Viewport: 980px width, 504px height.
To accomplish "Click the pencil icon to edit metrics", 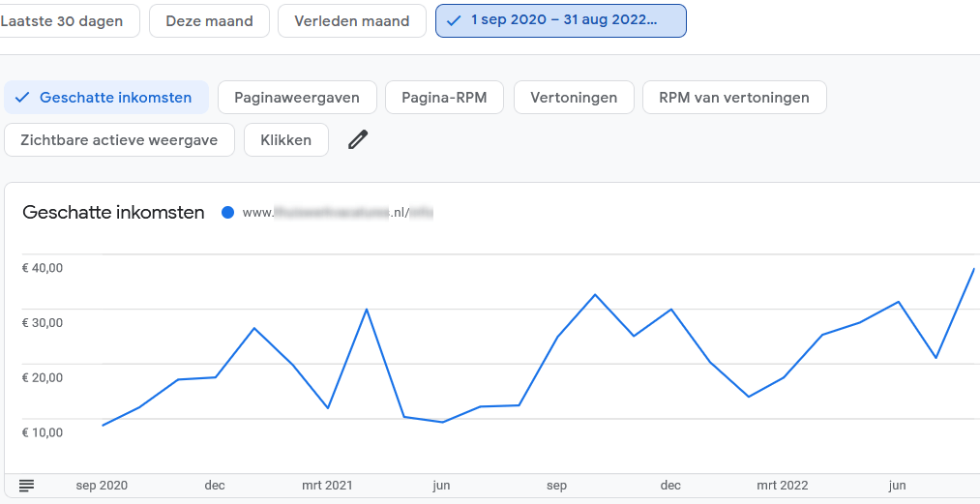I will (358, 139).
